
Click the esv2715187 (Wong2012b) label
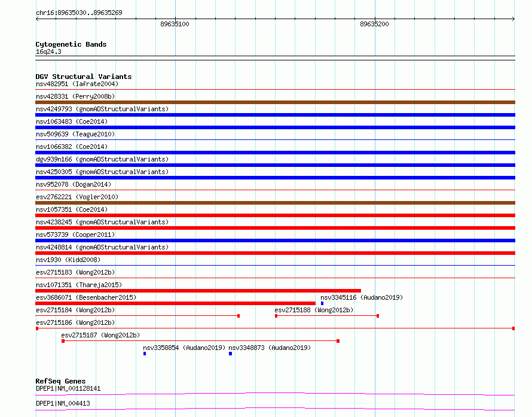click(100, 335)
